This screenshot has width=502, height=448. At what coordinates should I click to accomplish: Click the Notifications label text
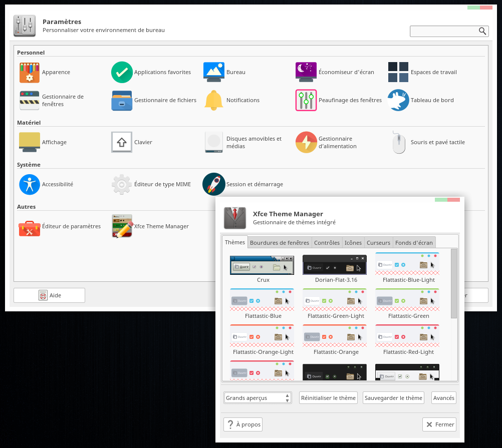coord(243,101)
